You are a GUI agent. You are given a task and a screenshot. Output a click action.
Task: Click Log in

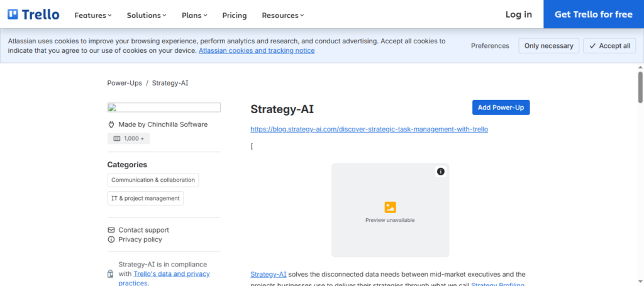click(x=519, y=14)
